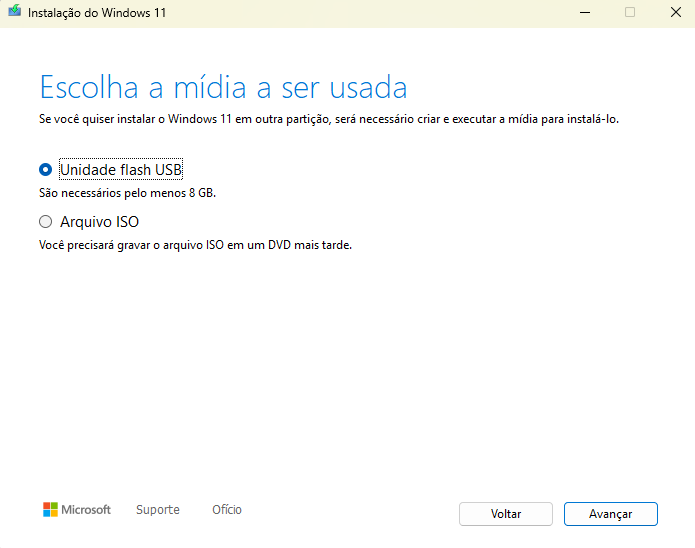Click the 'Instalação do Windows 11' title text
Screen dimensions: 695x548
pos(97,13)
